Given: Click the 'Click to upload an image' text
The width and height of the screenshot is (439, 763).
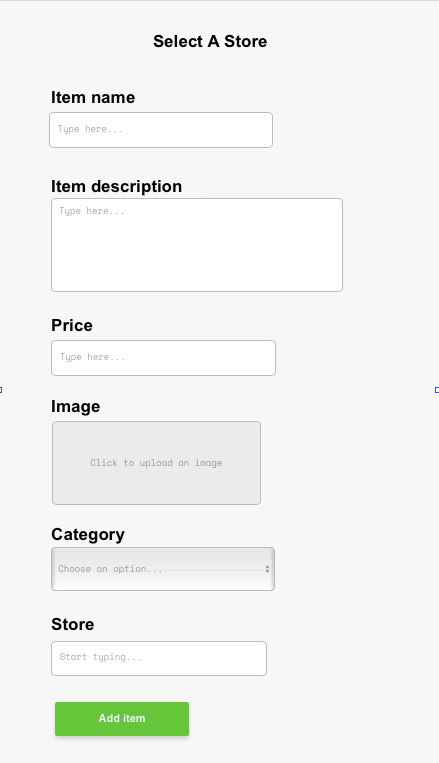Looking at the screenshot, I should (x=156, y=463).
